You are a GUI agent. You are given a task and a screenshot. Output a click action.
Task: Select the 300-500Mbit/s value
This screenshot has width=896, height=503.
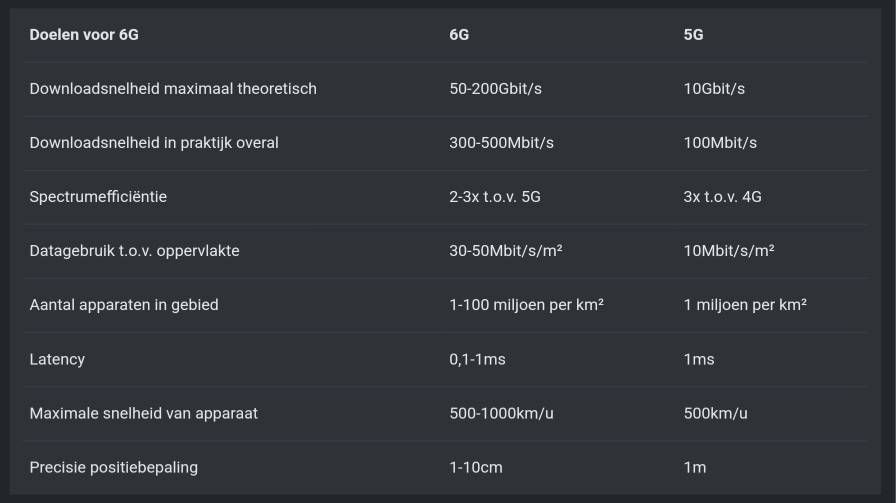[x=501, y=143]
